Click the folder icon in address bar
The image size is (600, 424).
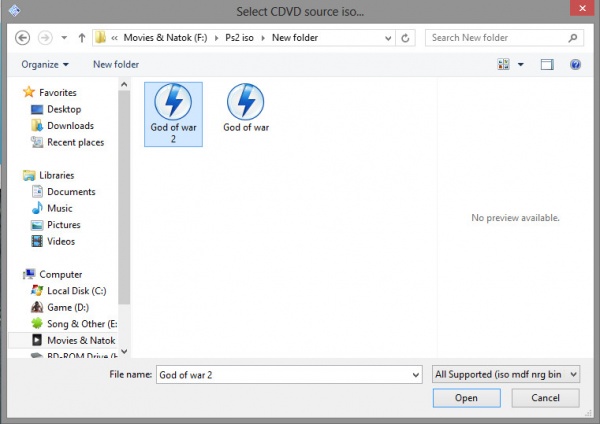point(101,38)
